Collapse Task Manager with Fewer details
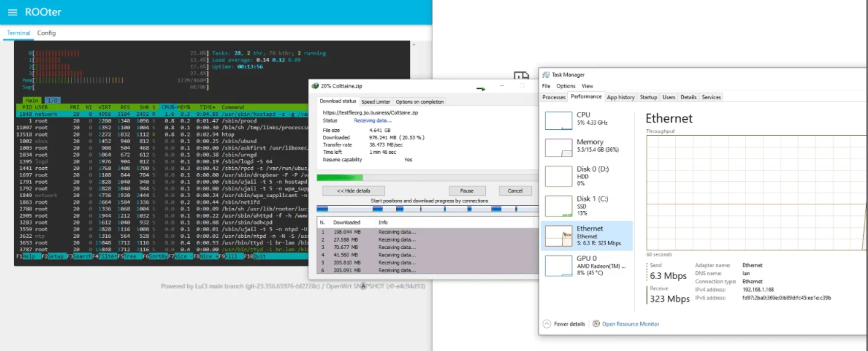Image resolution: width=868 pixels, height=351 pixels. point(564,324)
